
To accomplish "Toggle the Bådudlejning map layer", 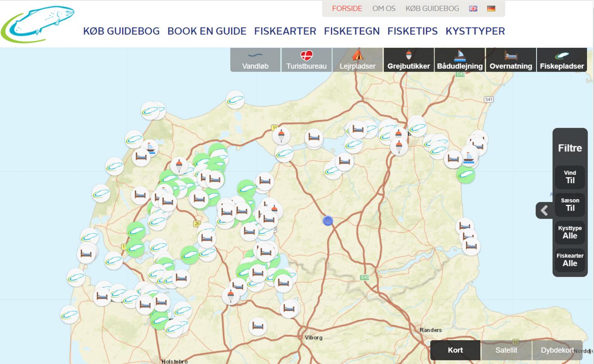I will (x=460, y=60).
